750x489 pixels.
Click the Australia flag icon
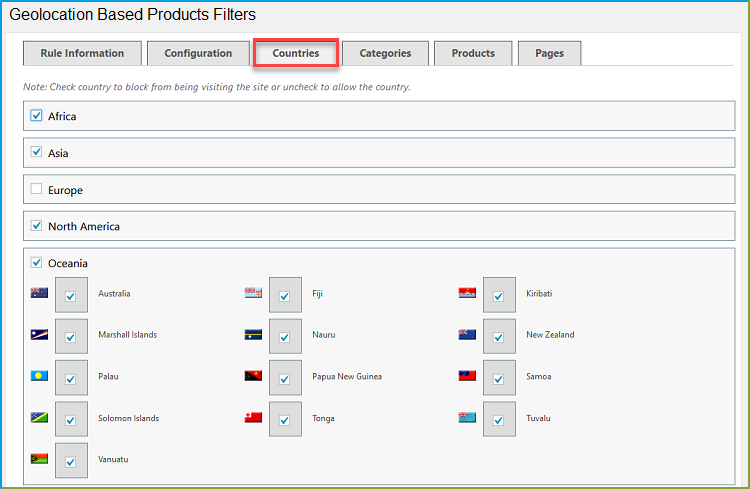[39, 293]
